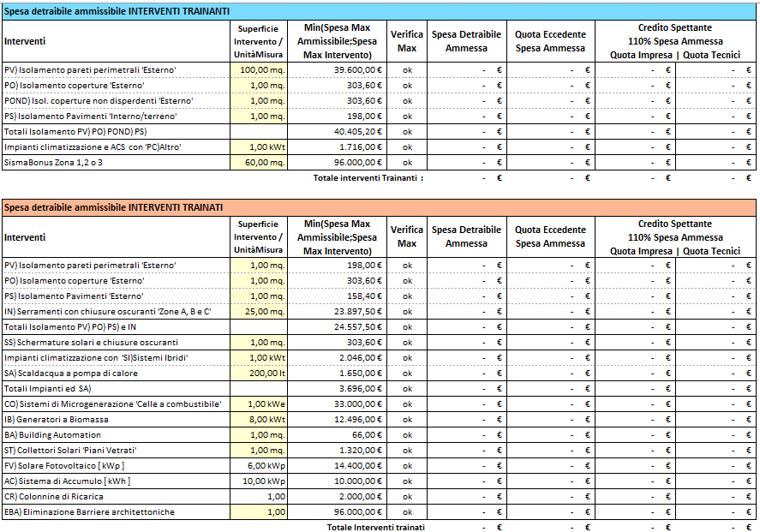Click 'ST) Collettori Solari Piani Vetrati' label
760x532 pixels.
[70, 451]
